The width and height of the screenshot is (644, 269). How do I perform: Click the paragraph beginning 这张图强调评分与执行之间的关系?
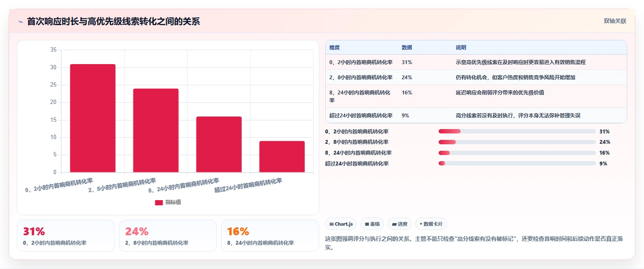coord(475,243)
